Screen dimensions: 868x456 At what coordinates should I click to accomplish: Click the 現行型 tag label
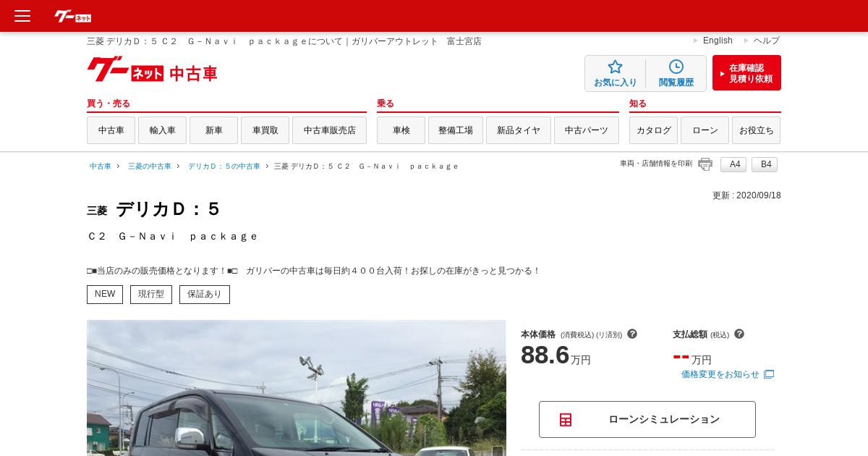click(151, 295)
